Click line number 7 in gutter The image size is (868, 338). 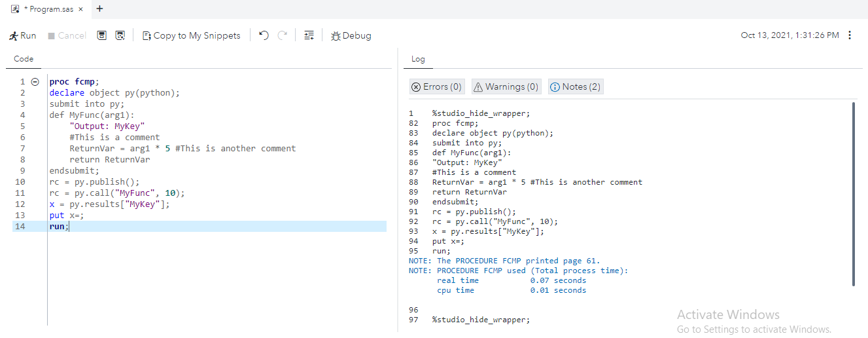coord(22,149)
